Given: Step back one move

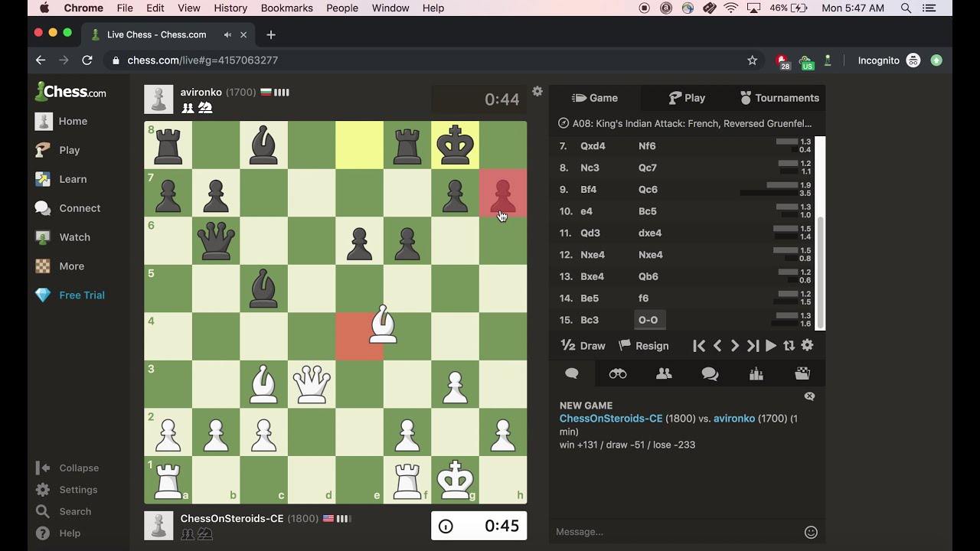Looking at the screenshot, I should click(717, 346).
